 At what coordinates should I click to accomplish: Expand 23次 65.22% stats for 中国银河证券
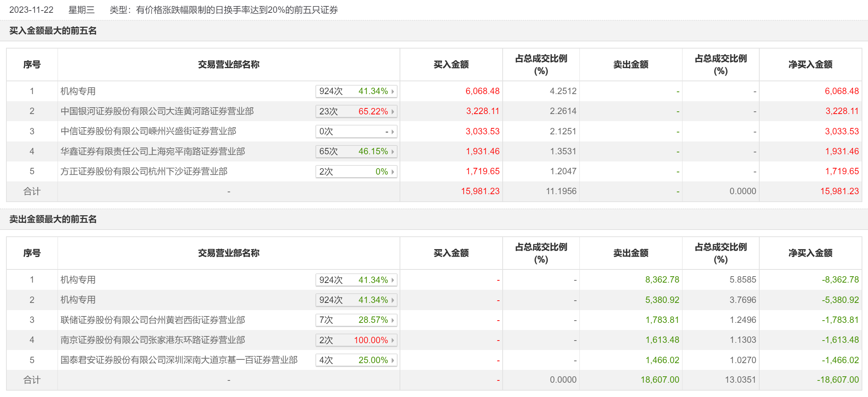(356, 111)
